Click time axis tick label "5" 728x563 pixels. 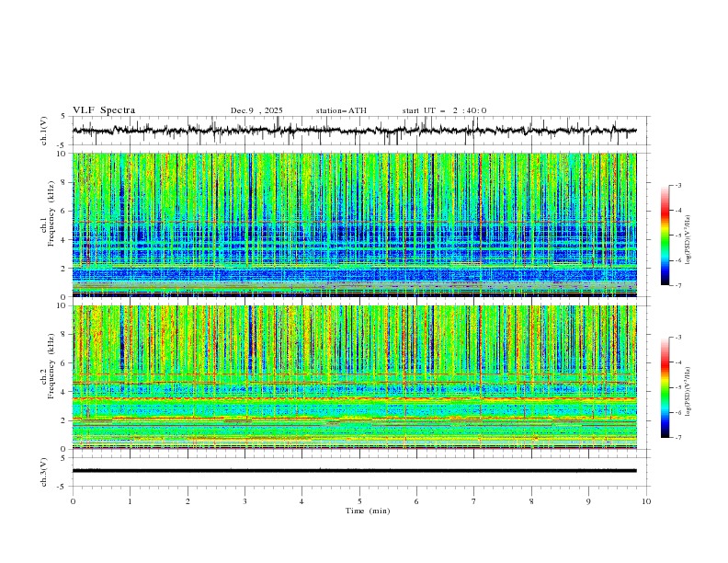359,501
